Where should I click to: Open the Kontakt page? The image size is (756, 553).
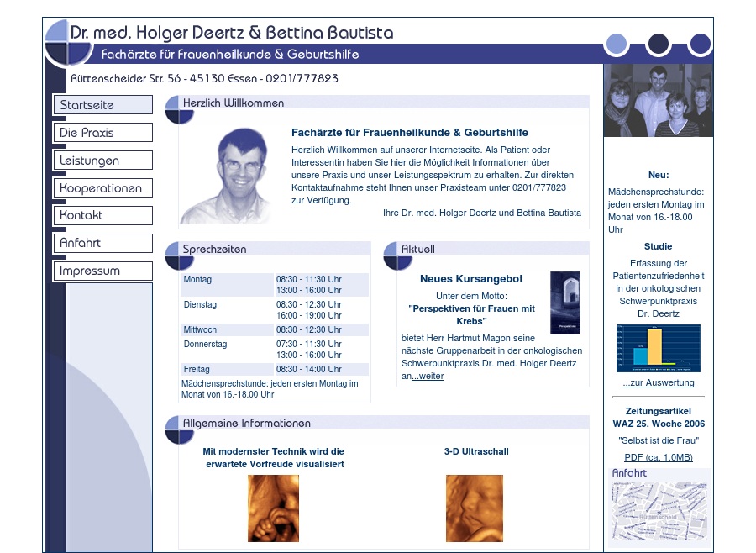(102, 216)
